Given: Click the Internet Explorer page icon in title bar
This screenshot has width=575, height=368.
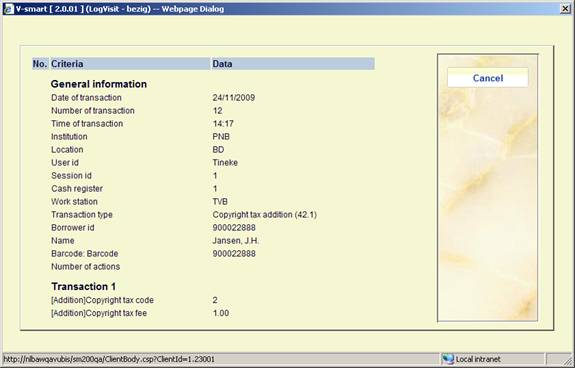Looking at the screenshot, I should point(8,9).
